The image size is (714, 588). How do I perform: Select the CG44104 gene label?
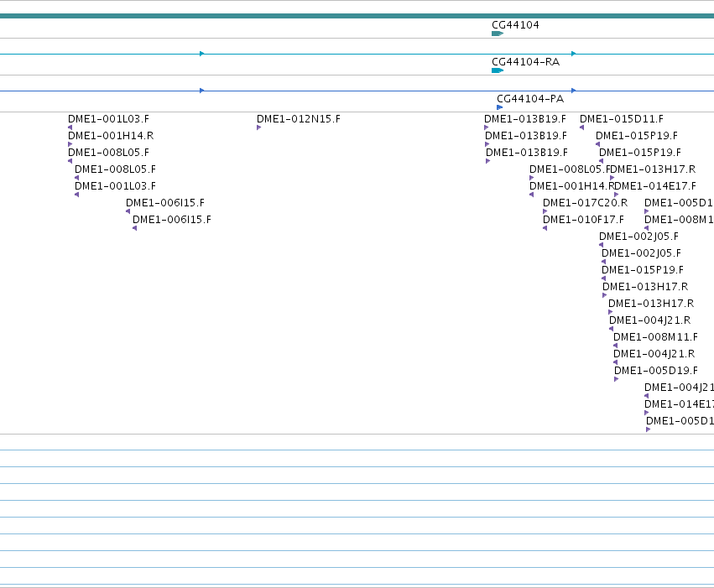pos(515,25)
